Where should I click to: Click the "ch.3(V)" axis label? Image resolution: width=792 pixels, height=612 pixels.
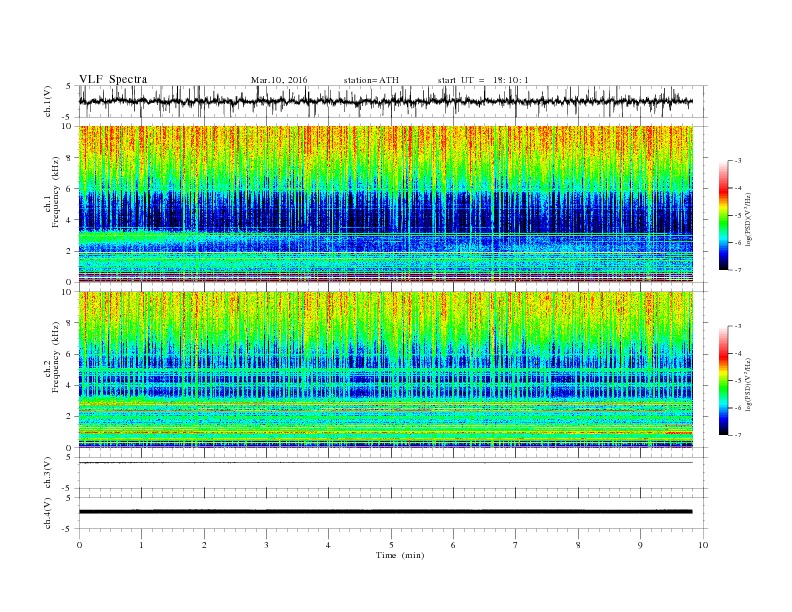pos(47,473)
